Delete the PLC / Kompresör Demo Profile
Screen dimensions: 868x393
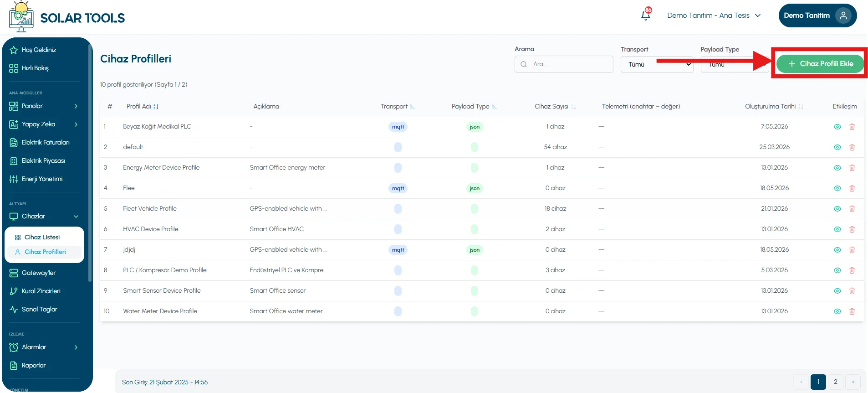[x=852, y=270]
